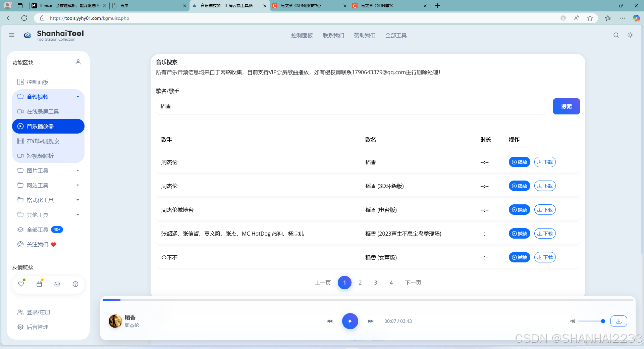Viewport: 644px width, 349px height.
Task: Expand the 网站工具 group
Action: point(48,185)
